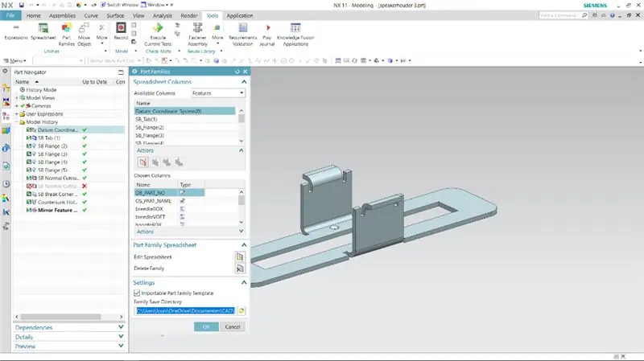The image size is (644, 361).
Task: Expand Details panel
Action: coord(121,337)
